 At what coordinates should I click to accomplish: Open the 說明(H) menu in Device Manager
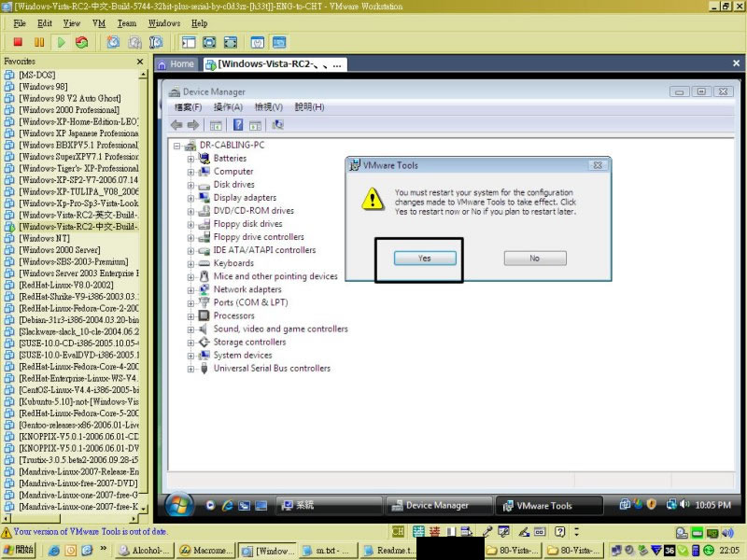click(309, 107)
